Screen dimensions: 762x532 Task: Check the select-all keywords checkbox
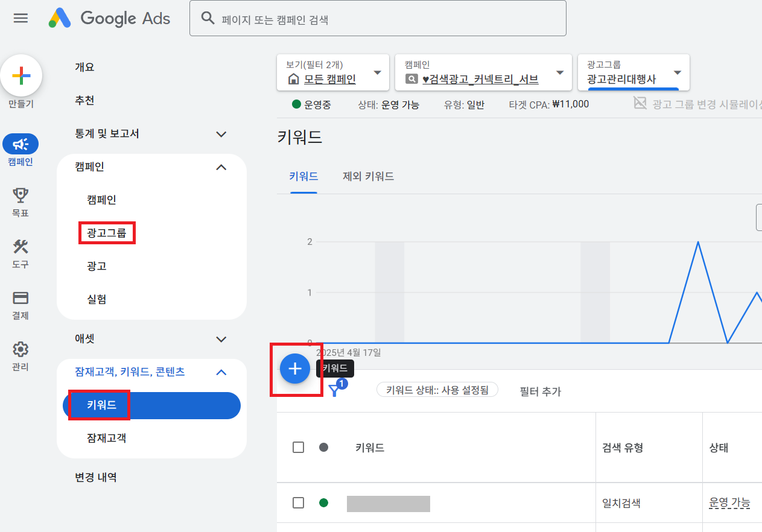pos(298,447)
